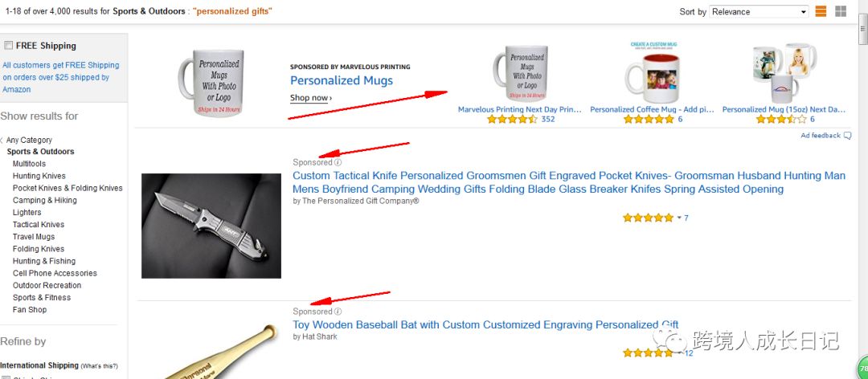Screen dimensions: 868x379
Task: Select Hunting Knives category
Action: click(x=39, y=176)
